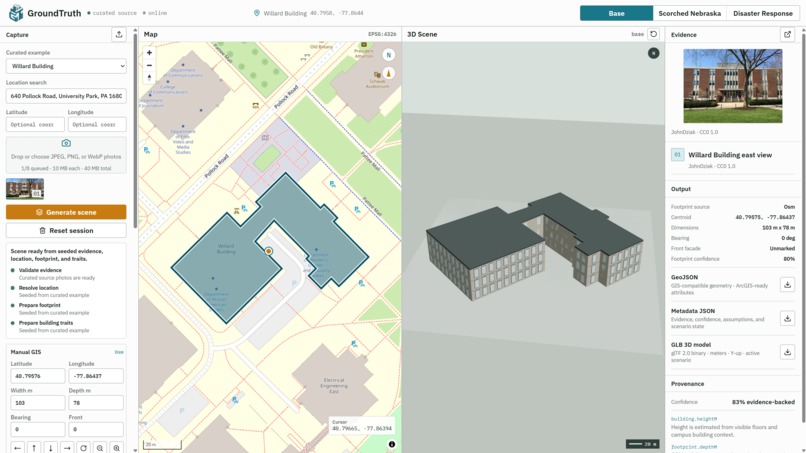Click the Validate evidence status row
Screen dimensions: 806x453
pyautogui.click(x=66, y=274)
